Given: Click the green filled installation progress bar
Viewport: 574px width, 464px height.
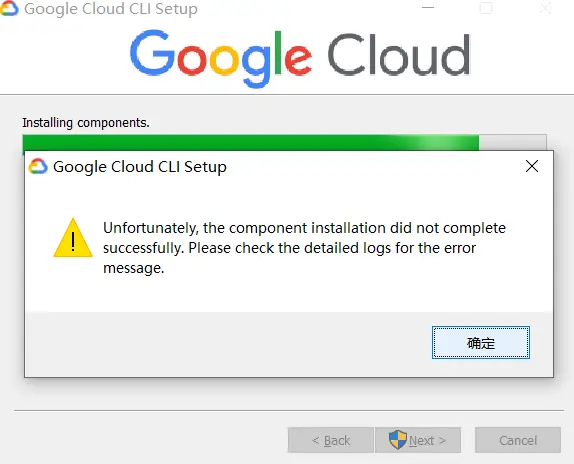Looking at the screenshot, I should [251, 142].
